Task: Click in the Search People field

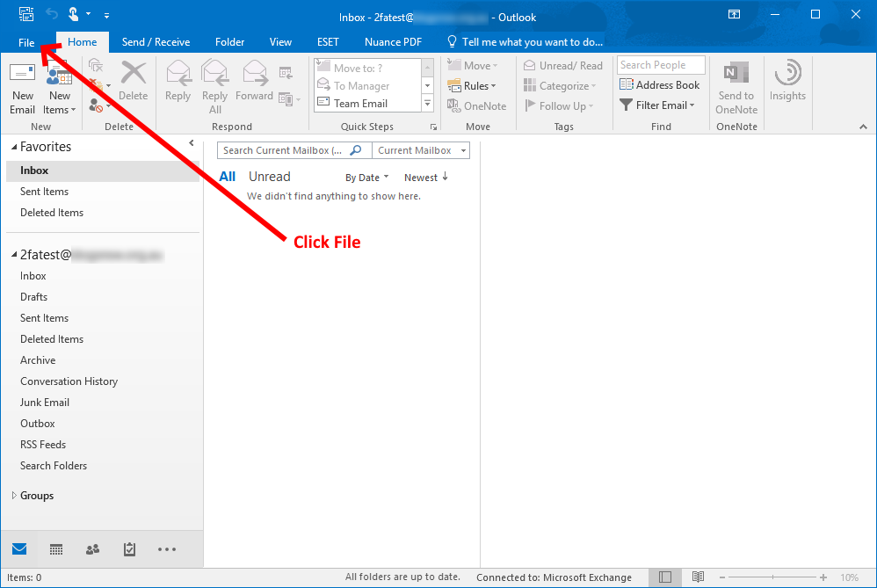Action: 661,65
